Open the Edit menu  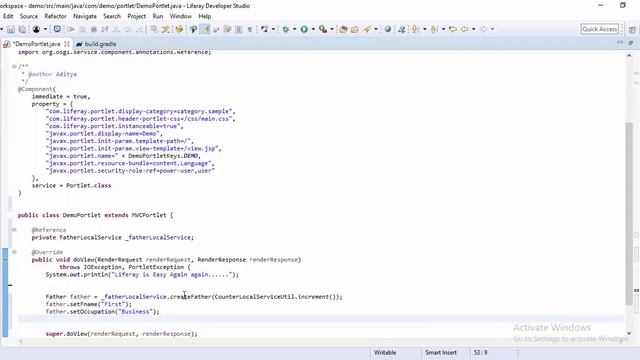pos(8,16)
